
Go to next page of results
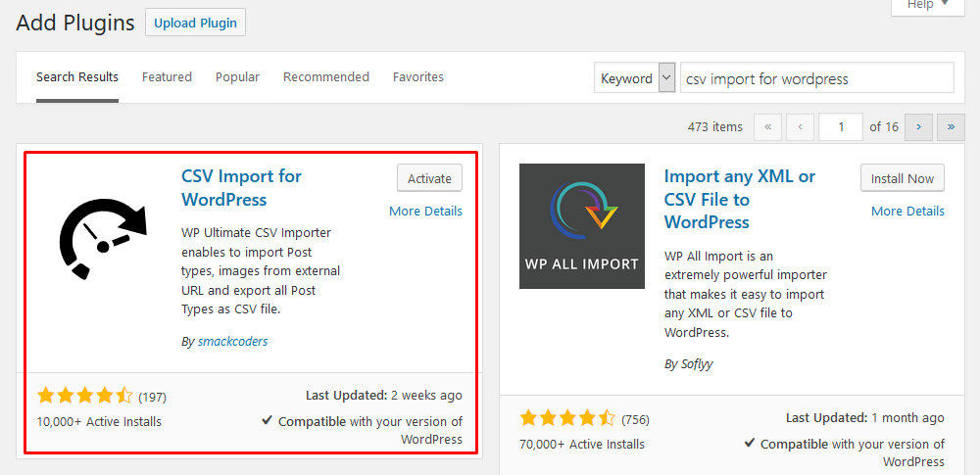(919, 127)
